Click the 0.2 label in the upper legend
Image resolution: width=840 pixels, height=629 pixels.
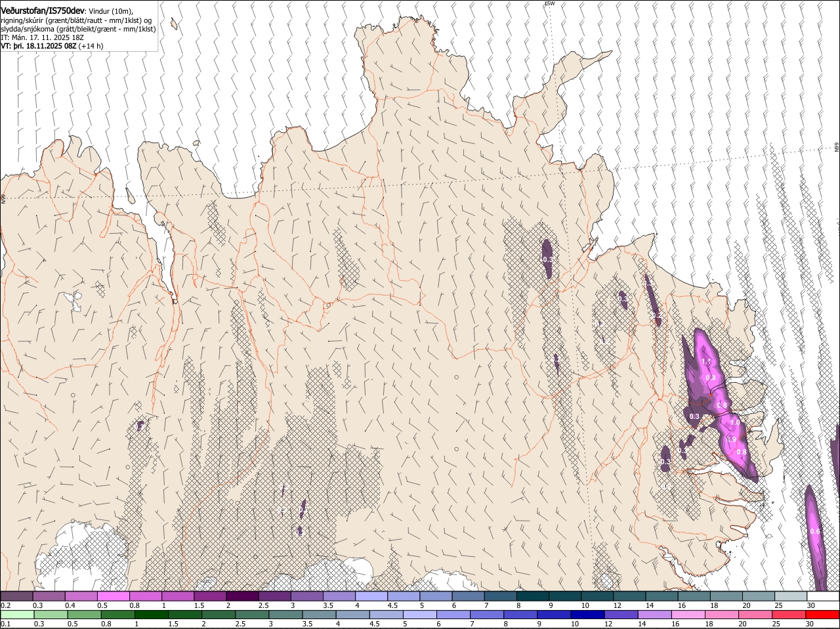point(5,605)
